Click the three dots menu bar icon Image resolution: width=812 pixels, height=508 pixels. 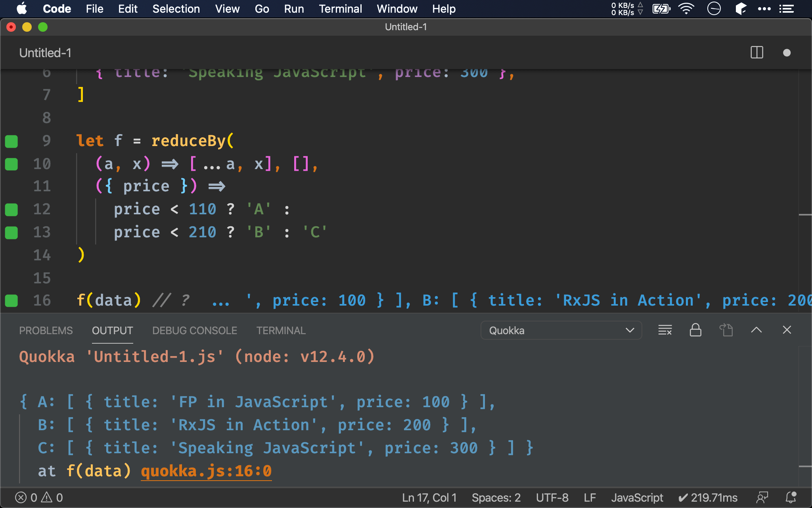coord(764,9)
